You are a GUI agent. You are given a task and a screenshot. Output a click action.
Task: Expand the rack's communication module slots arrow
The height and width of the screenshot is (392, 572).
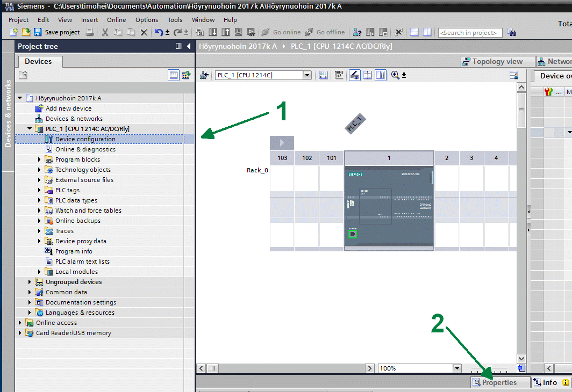[x=282, y=143]
